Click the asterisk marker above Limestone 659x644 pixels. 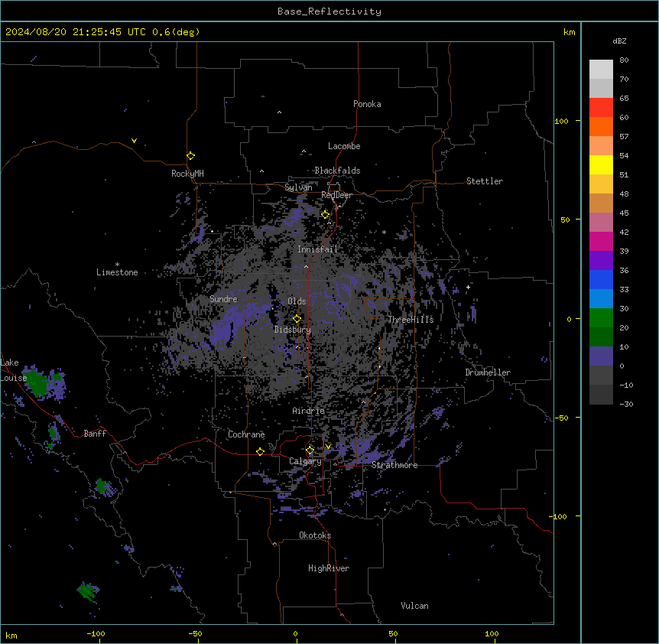tap(117, 265)
